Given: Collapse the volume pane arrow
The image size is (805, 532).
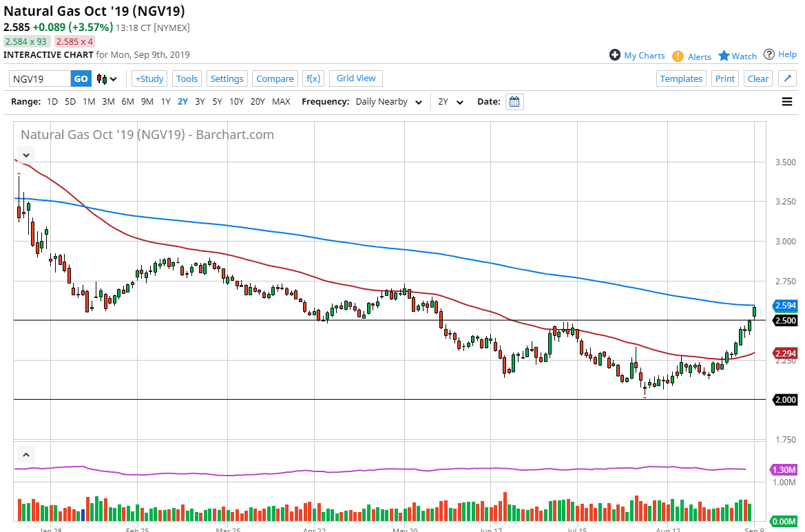Looking at the screenshot, I should coord(25,455).
